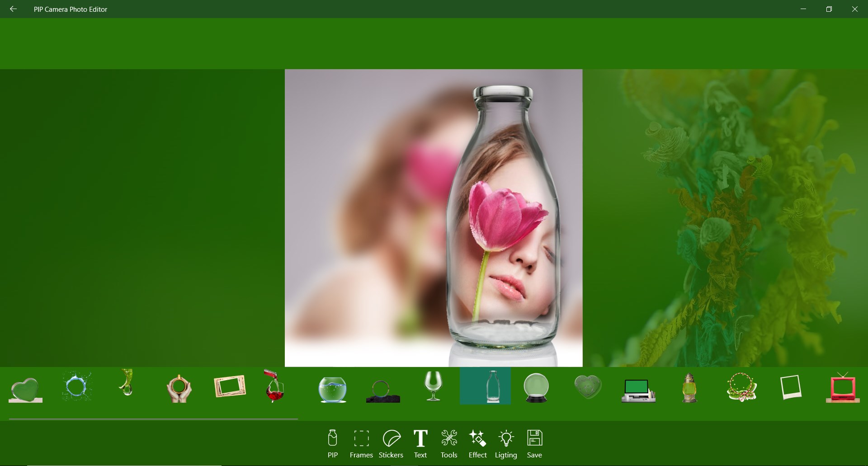Choose the vintage photo frame PIP
Image resolution: width=868 pixels, height=466 pixels.
(230, 386)
